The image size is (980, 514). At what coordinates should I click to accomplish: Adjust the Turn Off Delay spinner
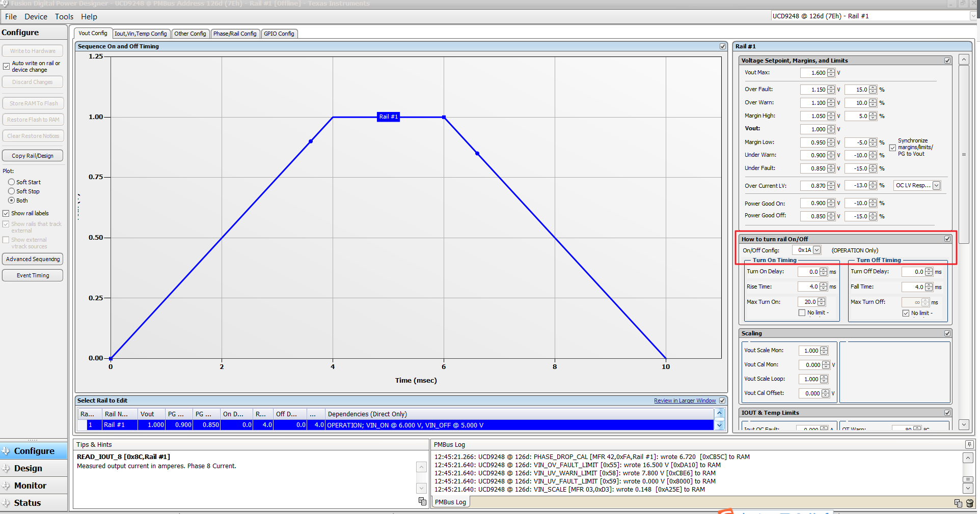tap(929, 272)
